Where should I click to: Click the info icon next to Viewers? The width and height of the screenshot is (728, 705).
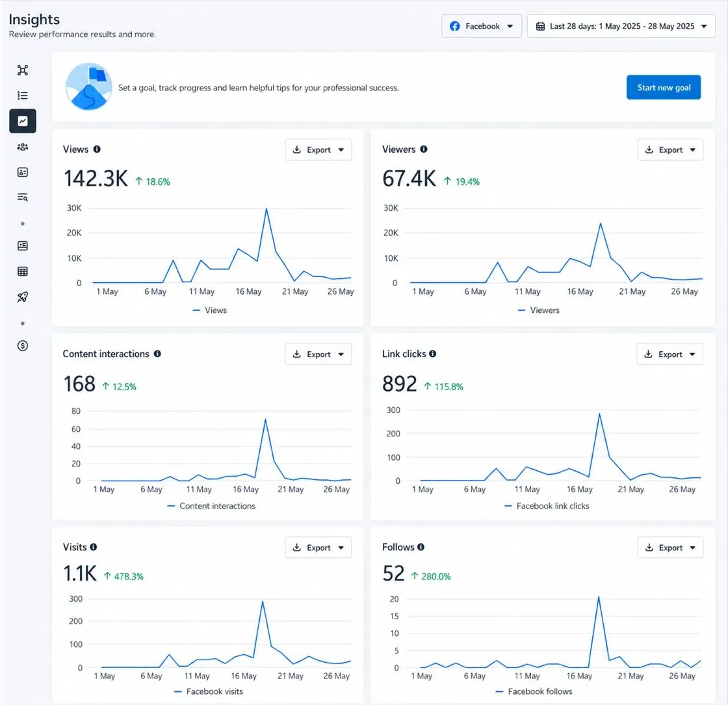click(423, 149)
